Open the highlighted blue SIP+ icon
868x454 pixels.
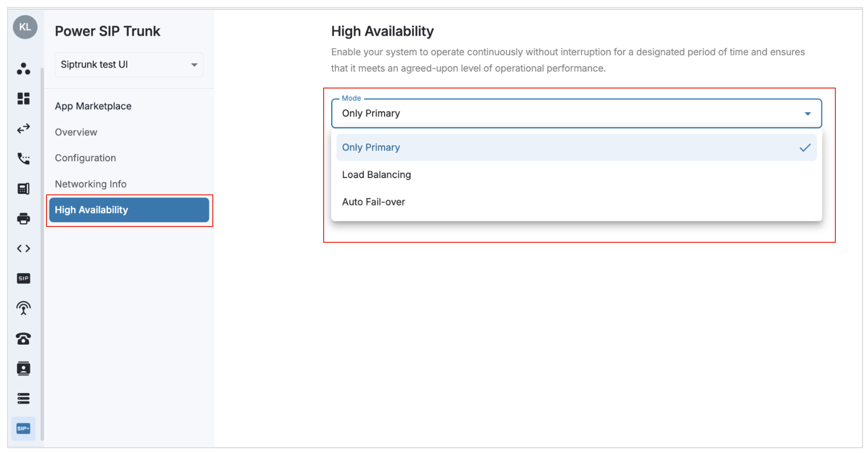coord(23,428)
